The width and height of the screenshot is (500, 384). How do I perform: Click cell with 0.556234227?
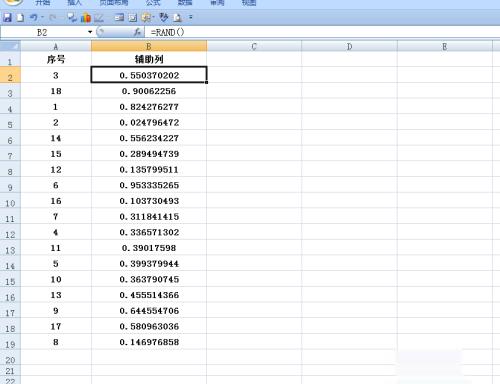point(149,138)
